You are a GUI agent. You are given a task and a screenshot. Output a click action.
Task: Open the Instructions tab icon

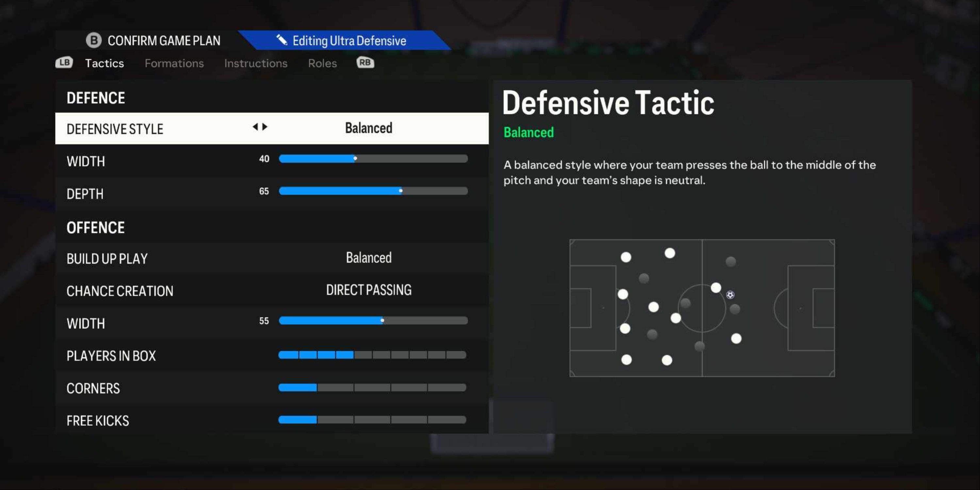point(256,62)
